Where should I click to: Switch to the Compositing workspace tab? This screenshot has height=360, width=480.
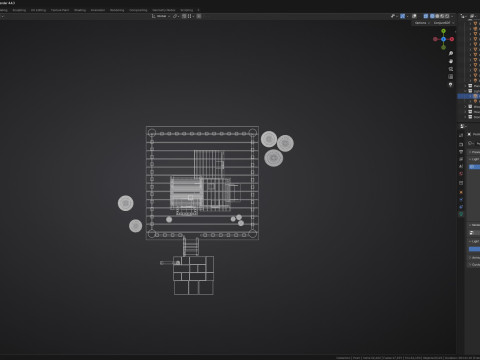tap(138, 10)
